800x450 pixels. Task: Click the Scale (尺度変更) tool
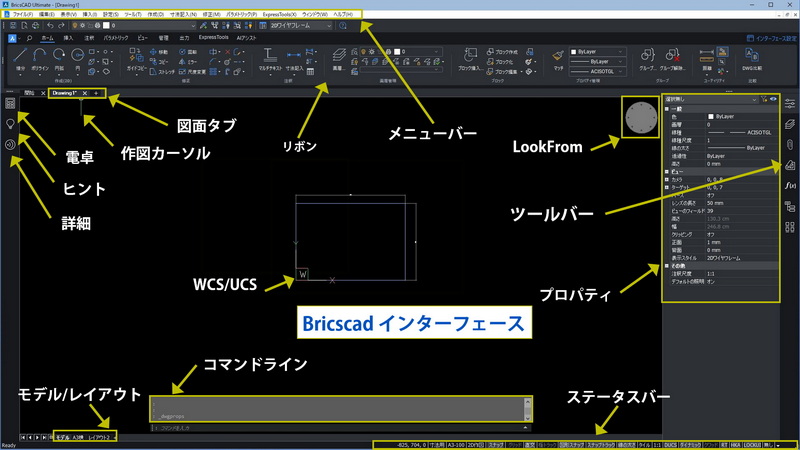coord(192,72)
